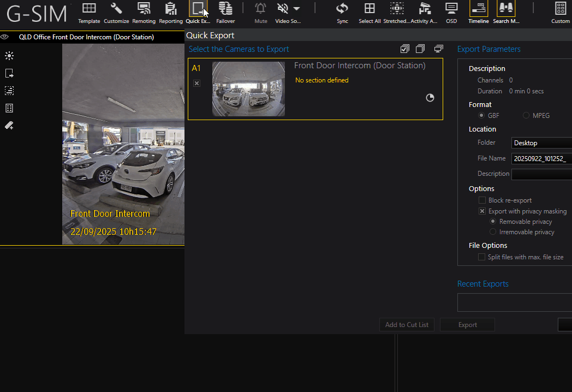Click the brightness icon in viewer sidebar
Viewport: 572px width, 392px height.
coord(9,56)
